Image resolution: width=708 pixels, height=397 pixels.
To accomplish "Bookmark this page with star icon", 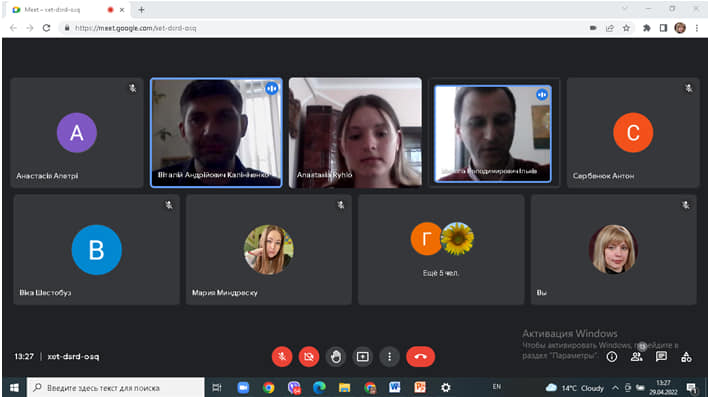I will (x=626, y=28).
